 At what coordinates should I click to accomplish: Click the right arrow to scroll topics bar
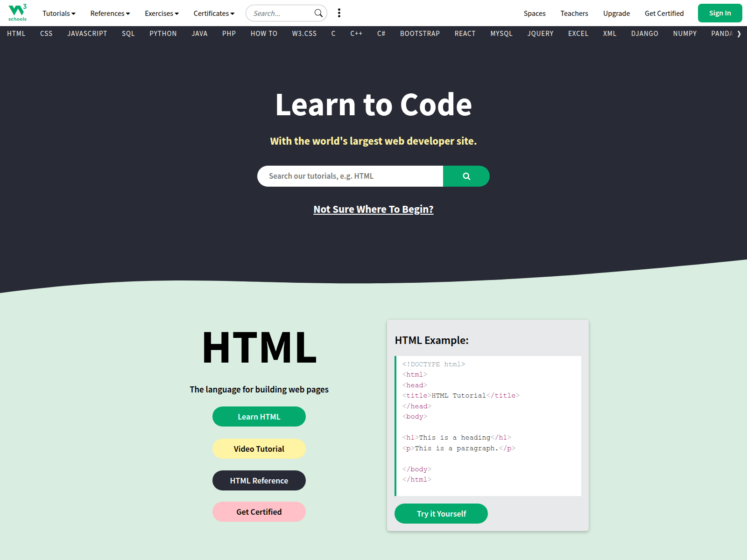pyautogui.click(x=739, y=34)
